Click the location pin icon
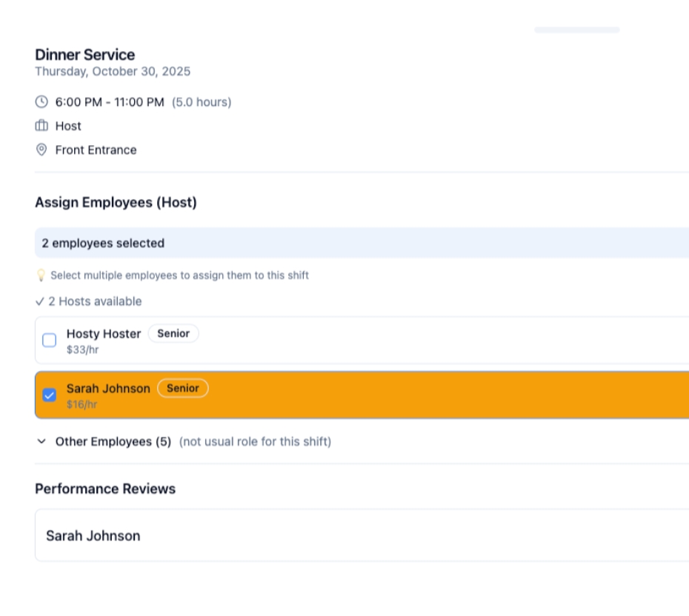 41,150
